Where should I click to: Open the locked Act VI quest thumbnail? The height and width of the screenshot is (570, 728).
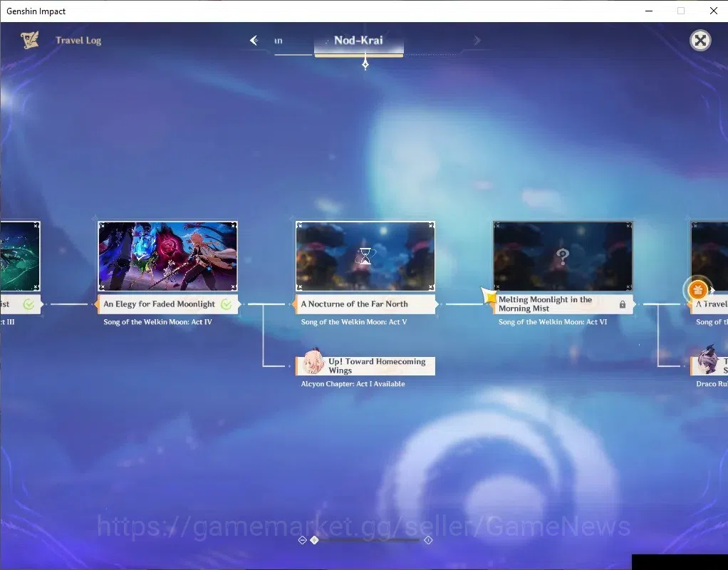[x=563, y=256]
